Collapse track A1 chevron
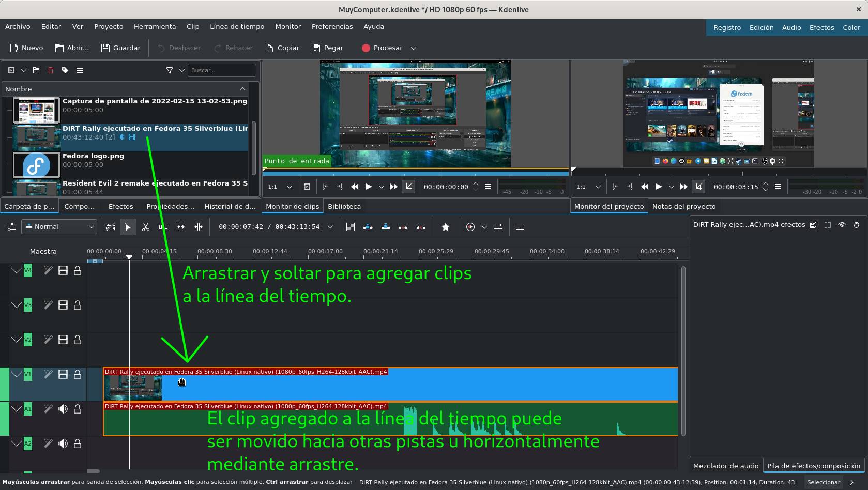 (17, 409)
